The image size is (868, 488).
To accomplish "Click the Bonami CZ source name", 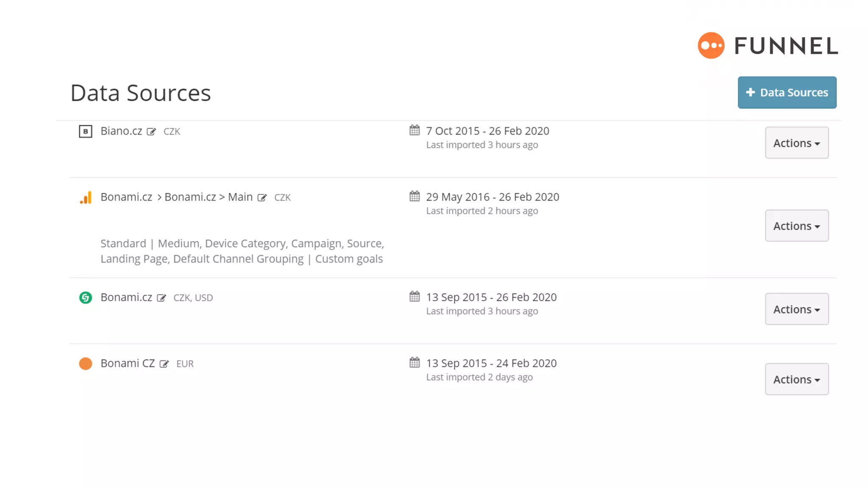I will (x=128, y=363).
